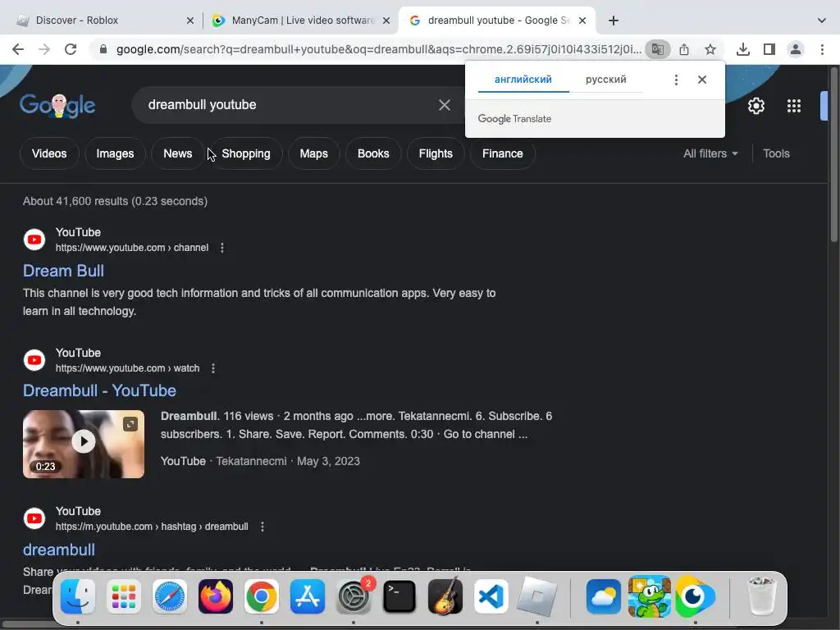The width and height of the screenshot is (840, 630).
Task: Click the page vertical scrollbar
Action: (834, 155)
